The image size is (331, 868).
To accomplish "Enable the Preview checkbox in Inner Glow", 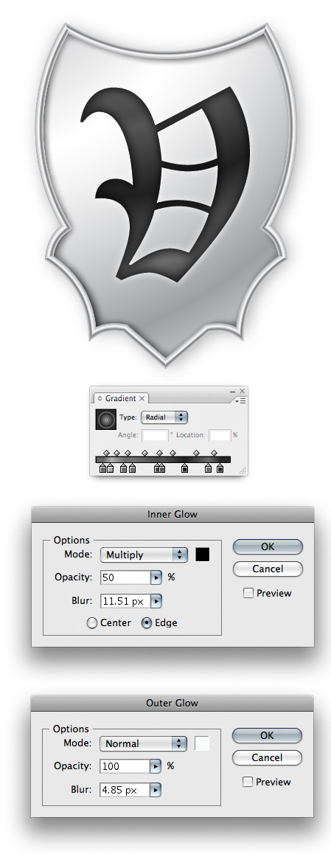I will point(248,593).
